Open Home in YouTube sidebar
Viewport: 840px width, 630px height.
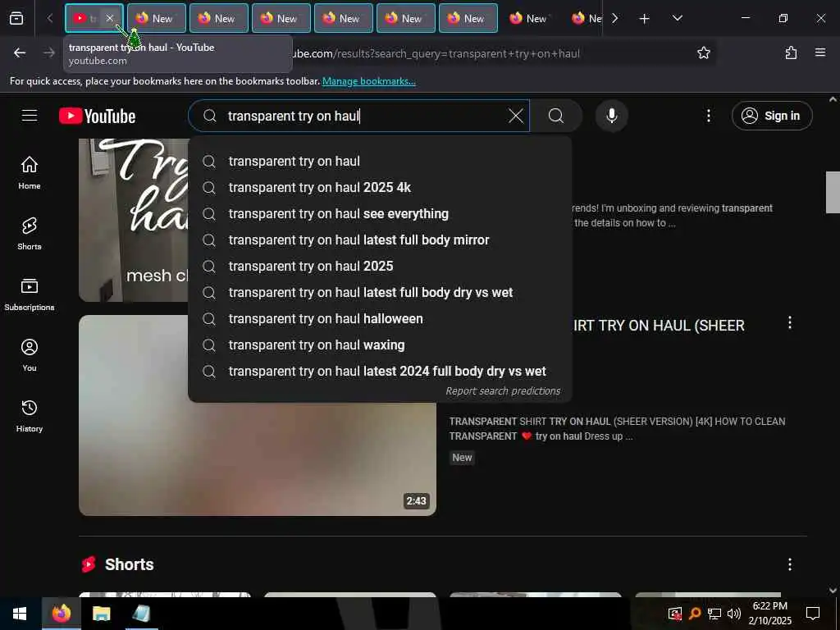[30, 172]
